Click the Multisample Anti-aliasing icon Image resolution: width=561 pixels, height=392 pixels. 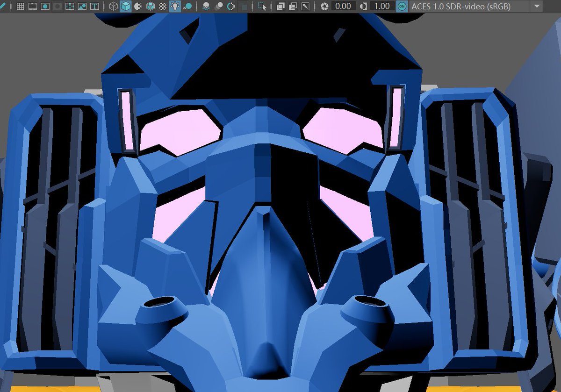click(x=231, y=7)
